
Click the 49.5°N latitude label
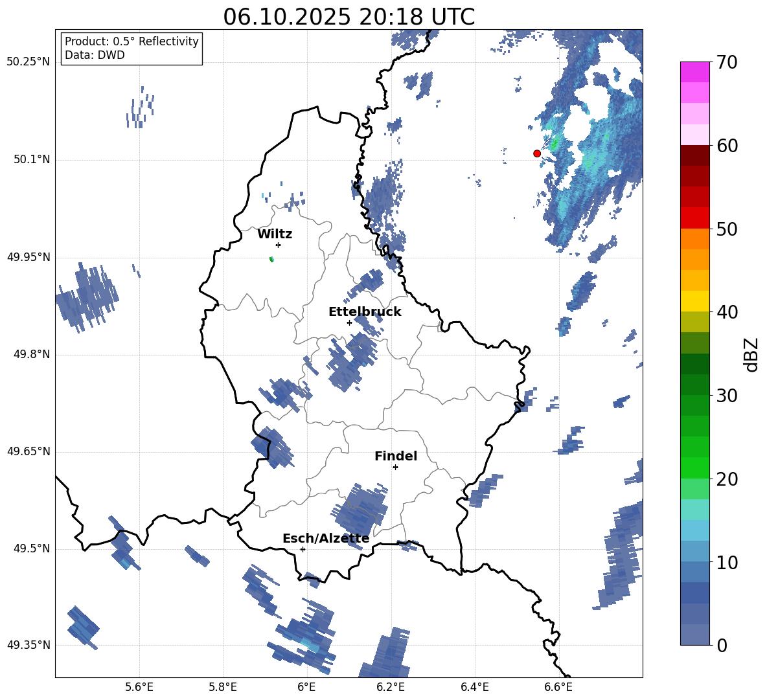click(32, 548)
